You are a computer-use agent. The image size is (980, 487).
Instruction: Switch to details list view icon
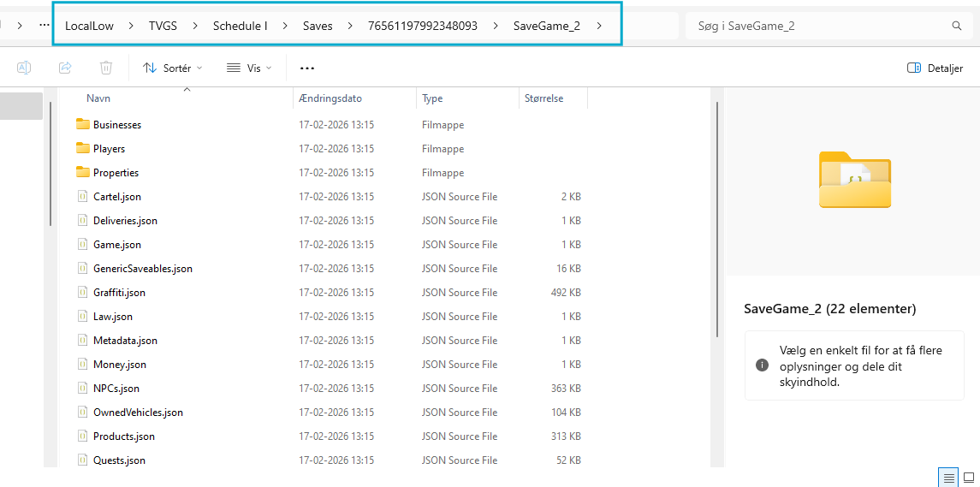[947, 478]
